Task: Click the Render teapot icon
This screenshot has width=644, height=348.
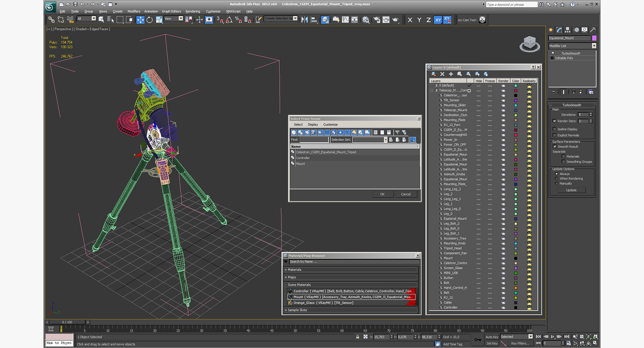Action: point(395,20)
